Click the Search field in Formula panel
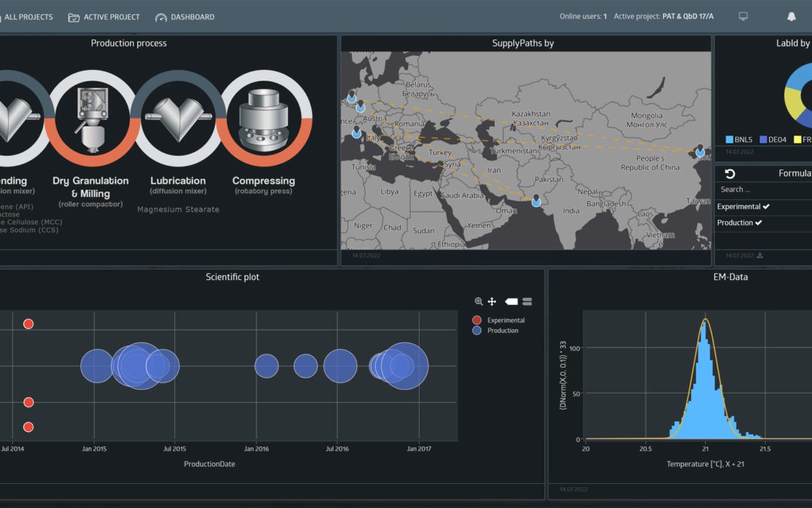 pos(763,189)
